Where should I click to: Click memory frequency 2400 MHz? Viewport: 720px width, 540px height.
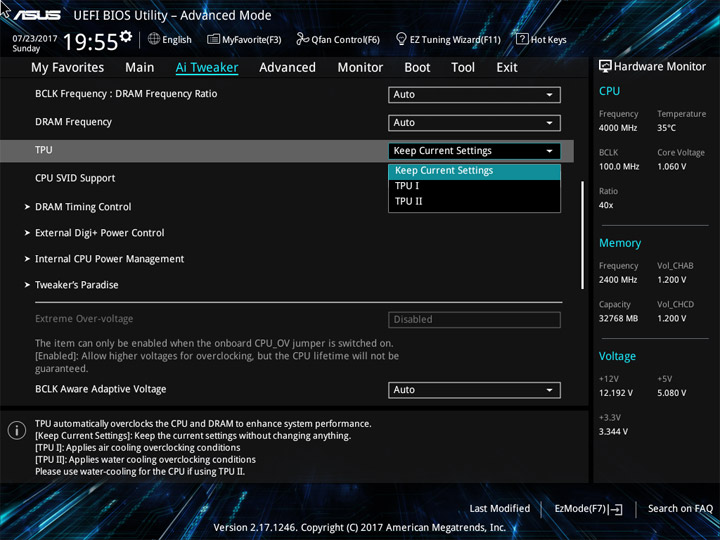tap(618, 280)
